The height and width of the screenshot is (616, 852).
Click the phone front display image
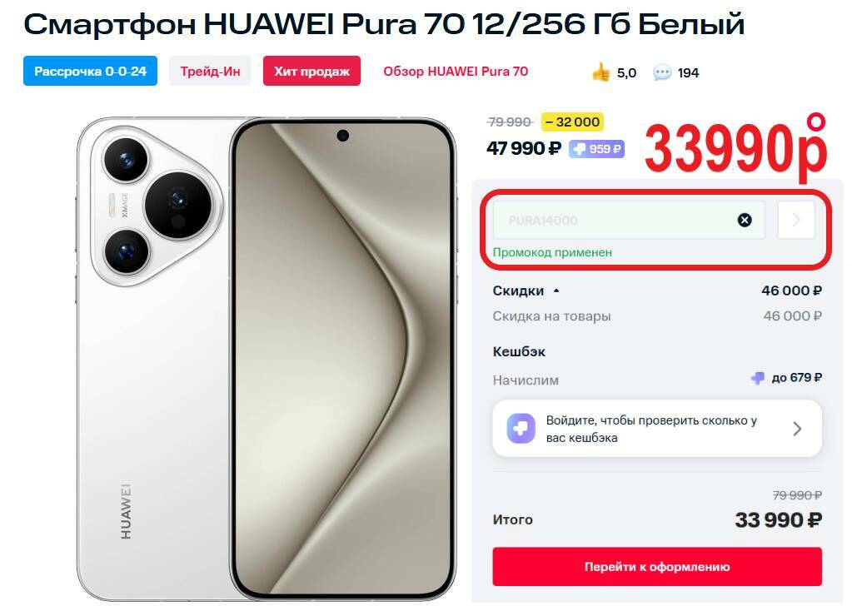pos(343,359)
